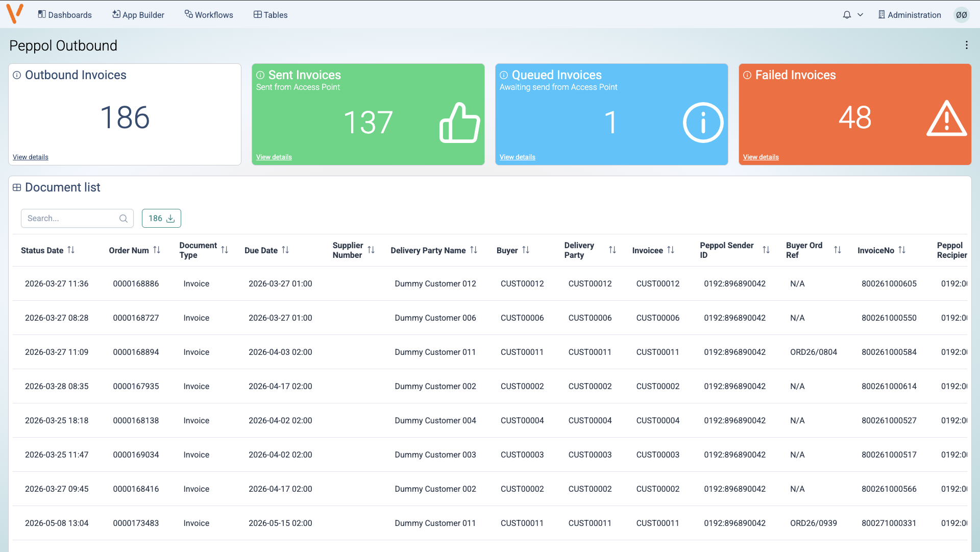Click Dummy Customer 006 cell
This screenshot has width=980, height=552.
(435, 318)
